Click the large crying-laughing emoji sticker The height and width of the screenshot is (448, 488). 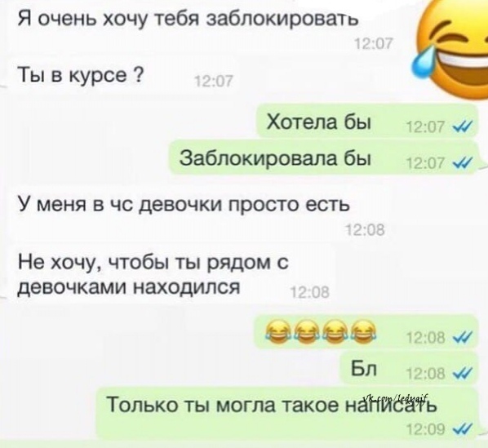coord(451,50)
